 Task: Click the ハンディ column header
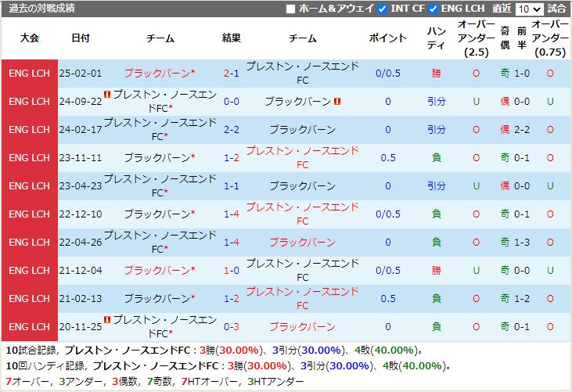pos(436,38)
